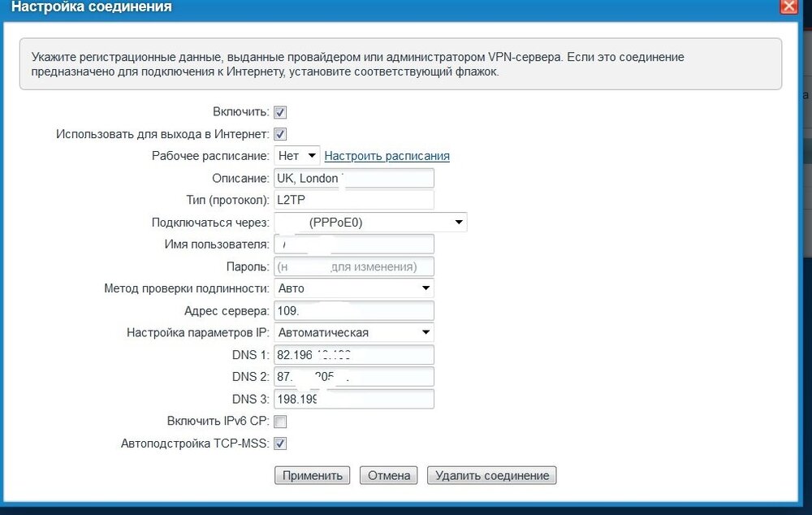Uncheck Использовать для выхода в Интернет
This screenshot has height=515, width=812.
click(280, 134)
